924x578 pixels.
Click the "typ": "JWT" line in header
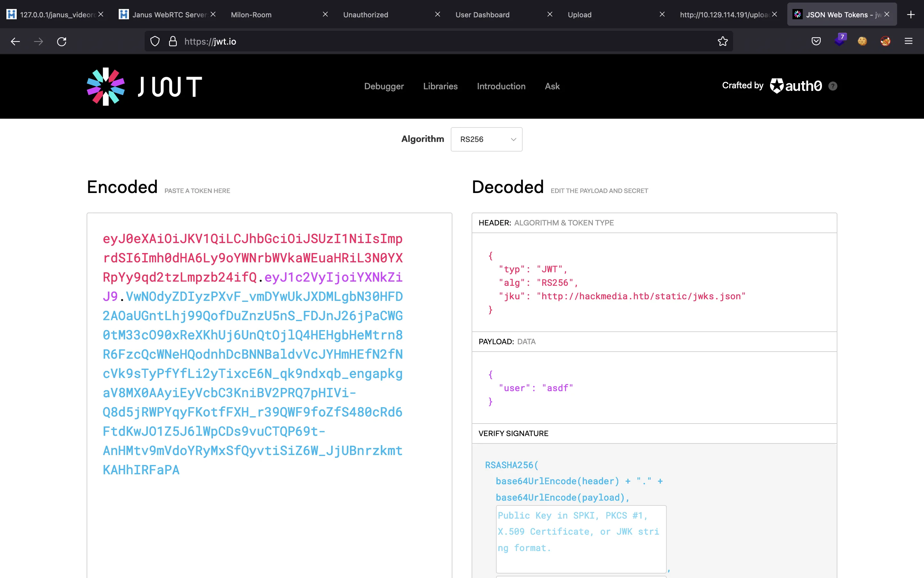coord(533,269)
